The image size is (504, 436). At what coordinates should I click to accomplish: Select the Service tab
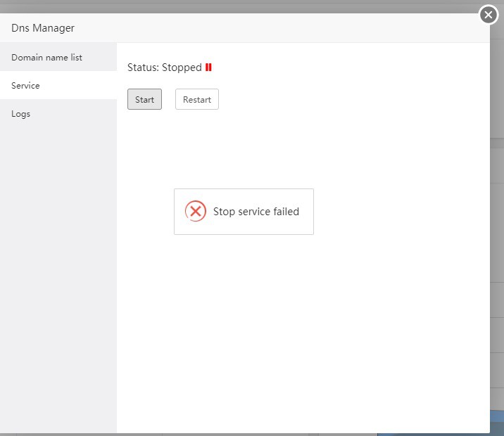25,85
